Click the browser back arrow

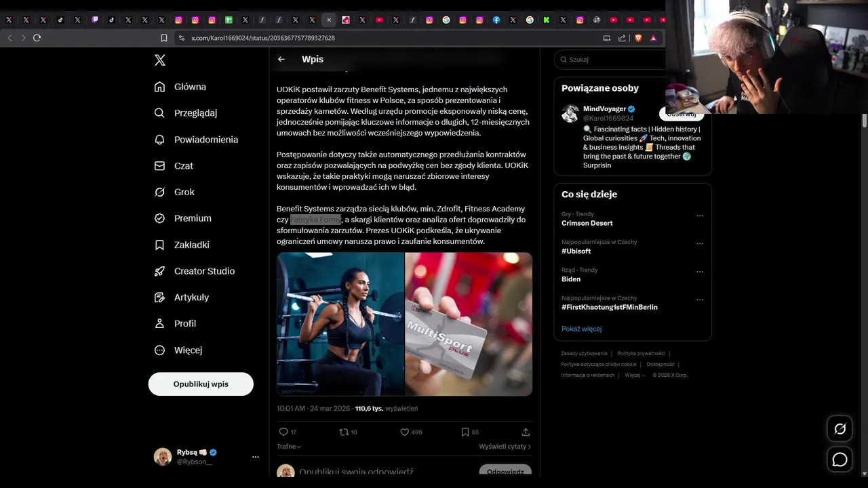pyautogui.click(x=9, y=38)
